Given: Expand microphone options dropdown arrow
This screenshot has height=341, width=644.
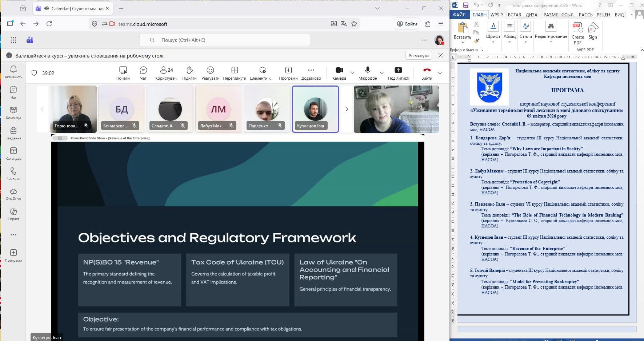Looking at the screenshot, I should pos(381,73).
